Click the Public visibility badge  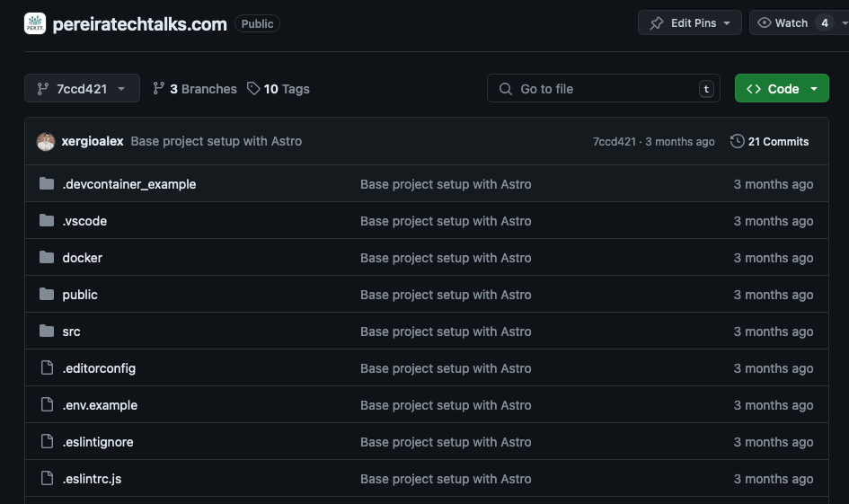[257, 24]
